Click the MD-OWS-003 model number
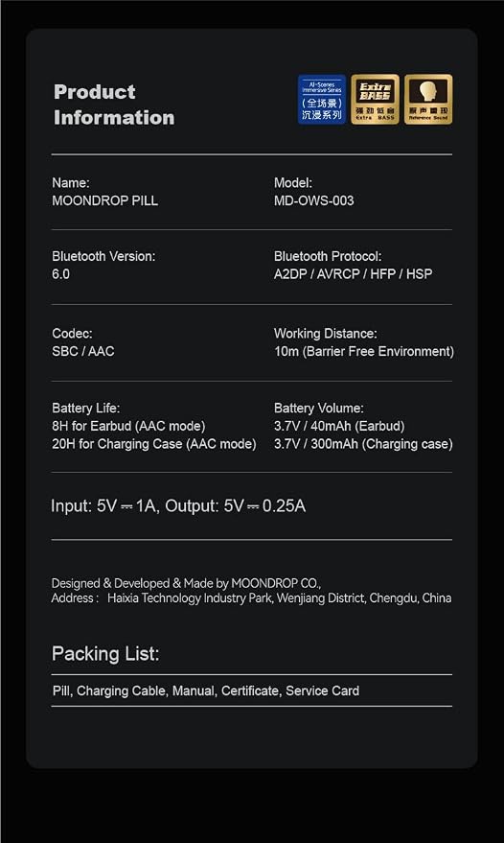The height and width of the screenshot is (843, 504). point(313,200)
